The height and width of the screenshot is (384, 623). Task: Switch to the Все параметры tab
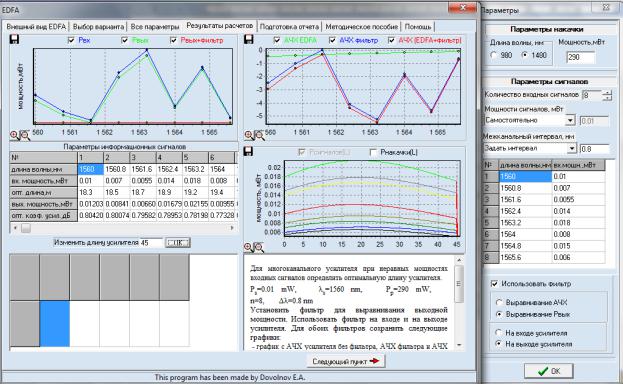pos(155,27)
